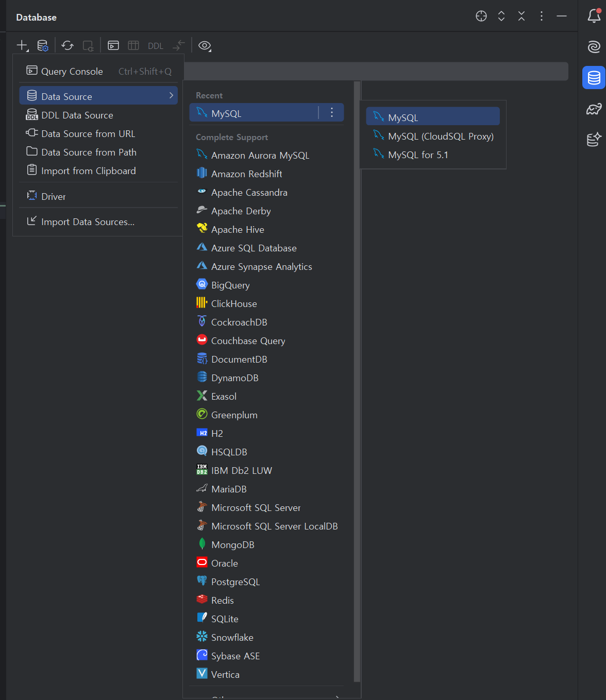This screenshot has width=606, height=700.
Task: Click the Expand All icon in header
Action: tap(501, 16)
